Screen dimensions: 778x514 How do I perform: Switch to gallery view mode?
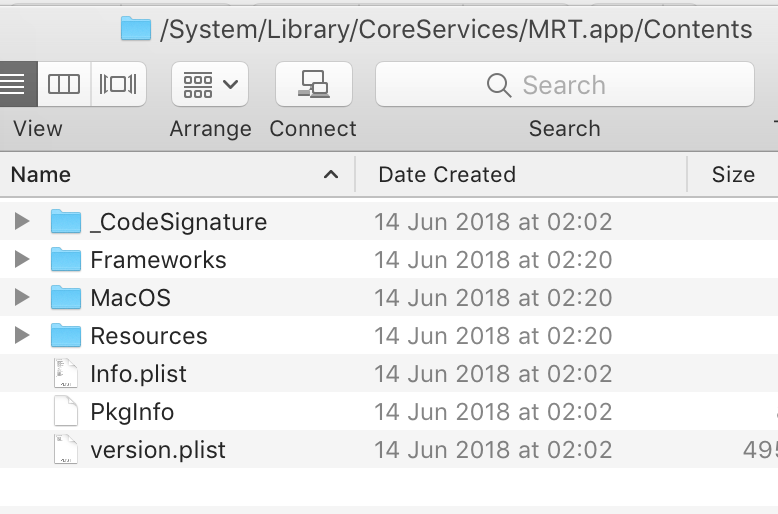(118, 84)
